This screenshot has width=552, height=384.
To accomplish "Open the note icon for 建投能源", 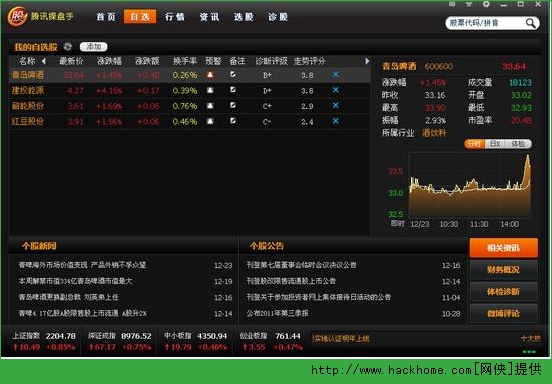I will pos(233,90).
